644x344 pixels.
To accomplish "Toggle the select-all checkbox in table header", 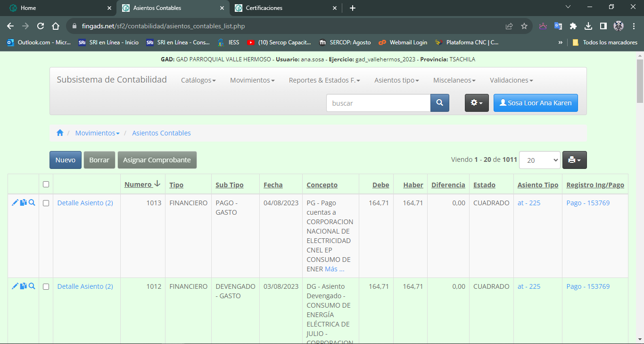I will (x=46, y=185).
